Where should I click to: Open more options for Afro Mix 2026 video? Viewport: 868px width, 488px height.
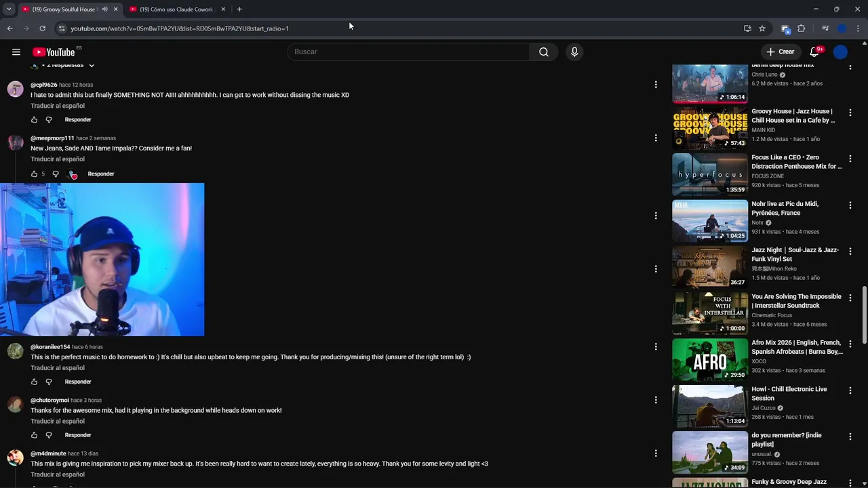850,344
